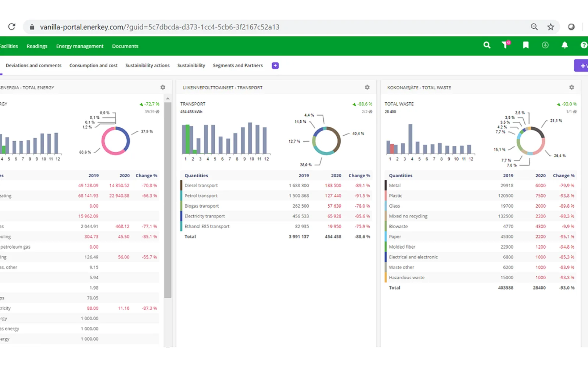Open the Readings menu
The width and height of the screenshot is (588, 368).
(x=37, y=46)
